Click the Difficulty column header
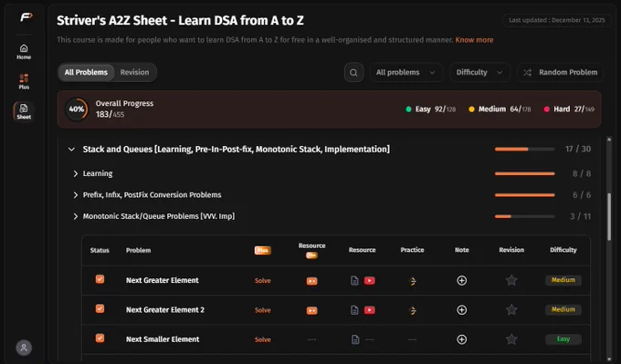This screenshot has width=621, height=364. point(563,250)
